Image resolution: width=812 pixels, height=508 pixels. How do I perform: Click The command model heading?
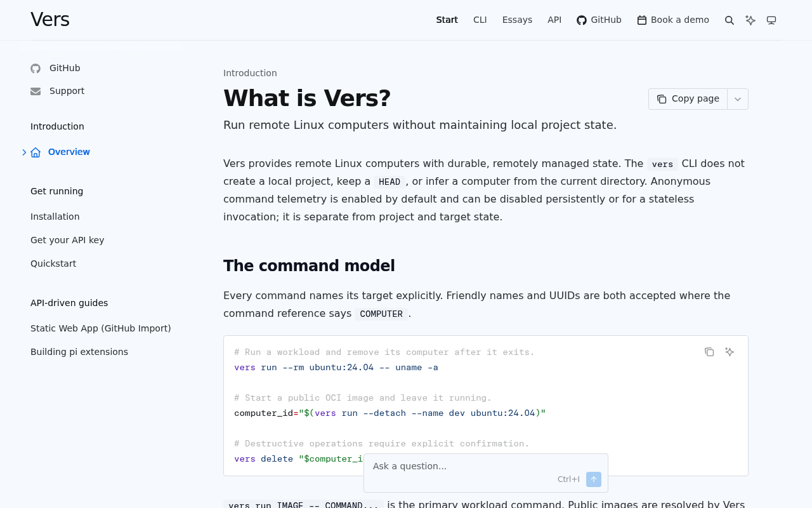(x=309, y=265)
